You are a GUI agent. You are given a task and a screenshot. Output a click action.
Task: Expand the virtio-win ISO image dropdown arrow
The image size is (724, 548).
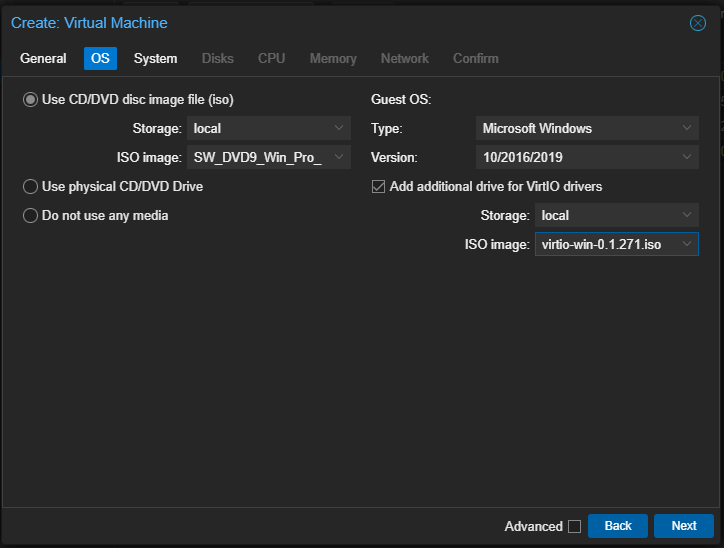click(x=686, y=245)
